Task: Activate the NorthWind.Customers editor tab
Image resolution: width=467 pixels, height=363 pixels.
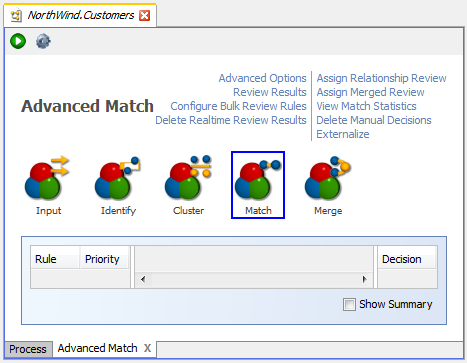Action: pos(81,15)
